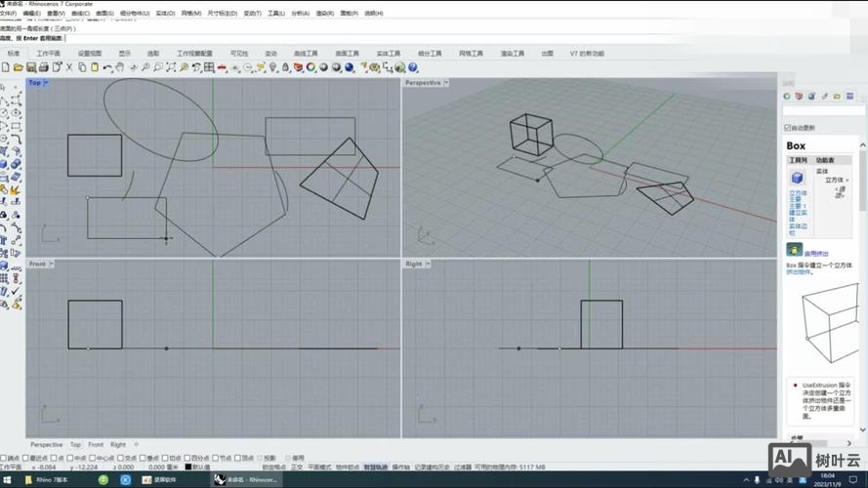Click the Open folder toolbar icon
Image resolution: width=868 pixels, height=488 pixels.
pyautogui.click(x=19, y=68)
